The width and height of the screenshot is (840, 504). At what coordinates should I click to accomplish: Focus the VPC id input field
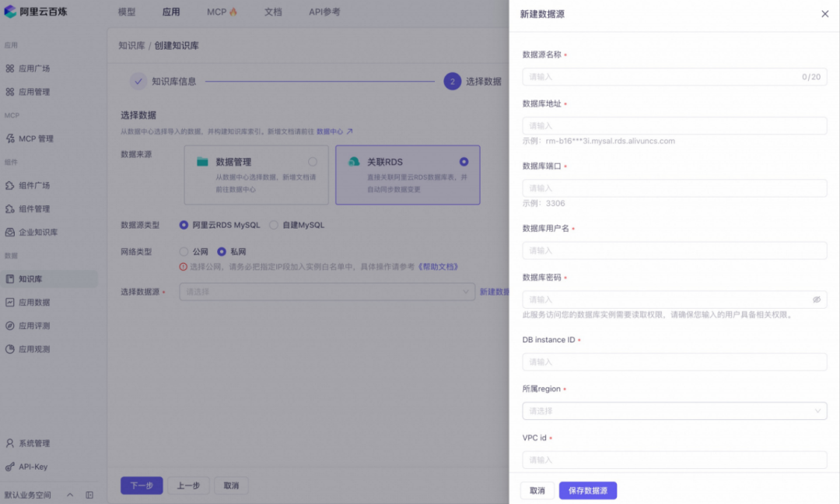(674, 460)
